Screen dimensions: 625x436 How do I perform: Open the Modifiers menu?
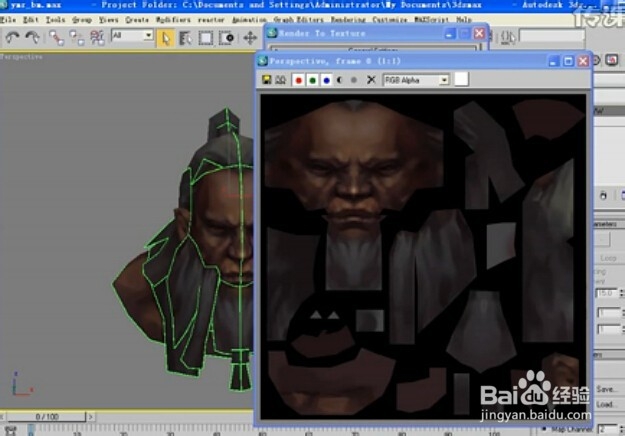tap(173, 20)
